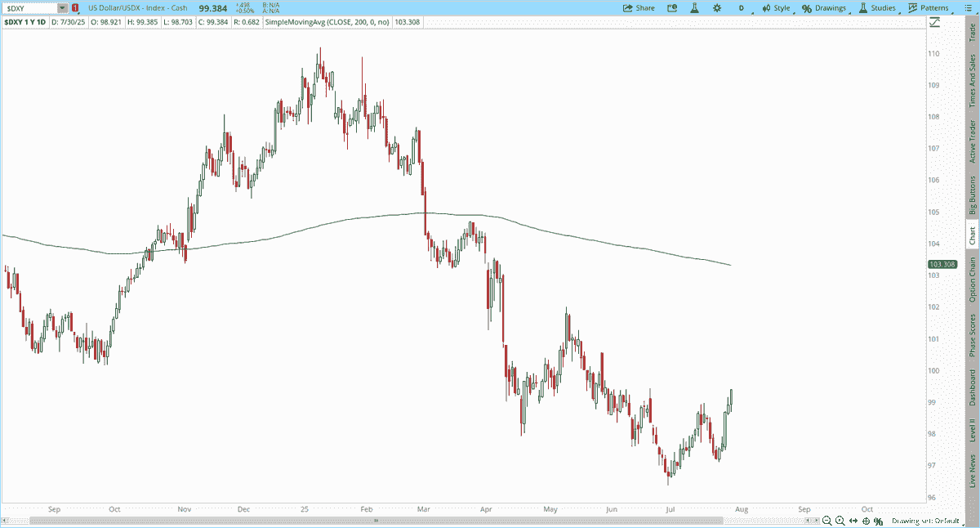Open the D timeframe dropdown
The image size is (980, 528).
tap(742, 7)
